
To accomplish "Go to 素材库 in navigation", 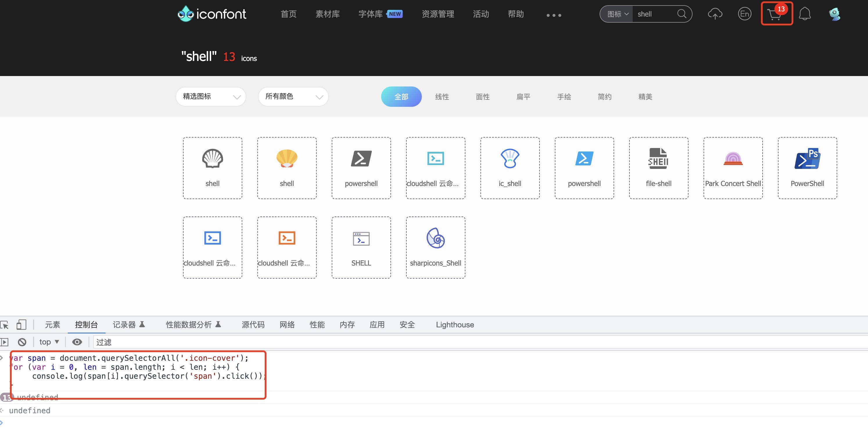I will pyautogui.click(x=327, y=14).
